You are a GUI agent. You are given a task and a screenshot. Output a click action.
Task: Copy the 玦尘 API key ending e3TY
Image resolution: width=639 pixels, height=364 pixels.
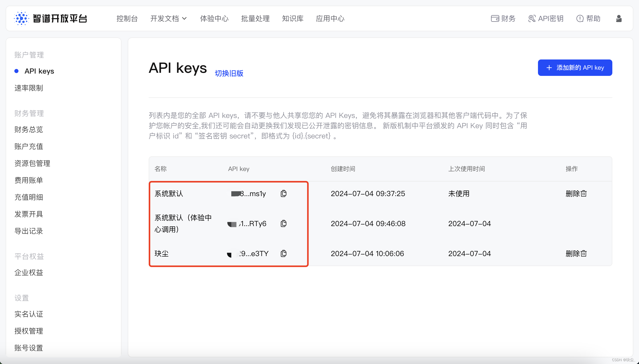point(283,254)
